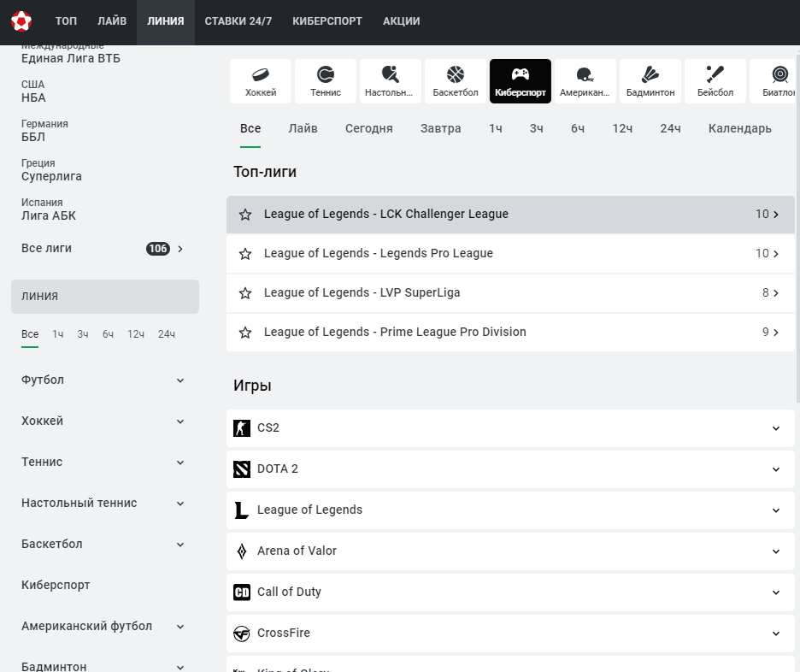Open Киберспорт in the sidebar list

(x=56, y=586)
